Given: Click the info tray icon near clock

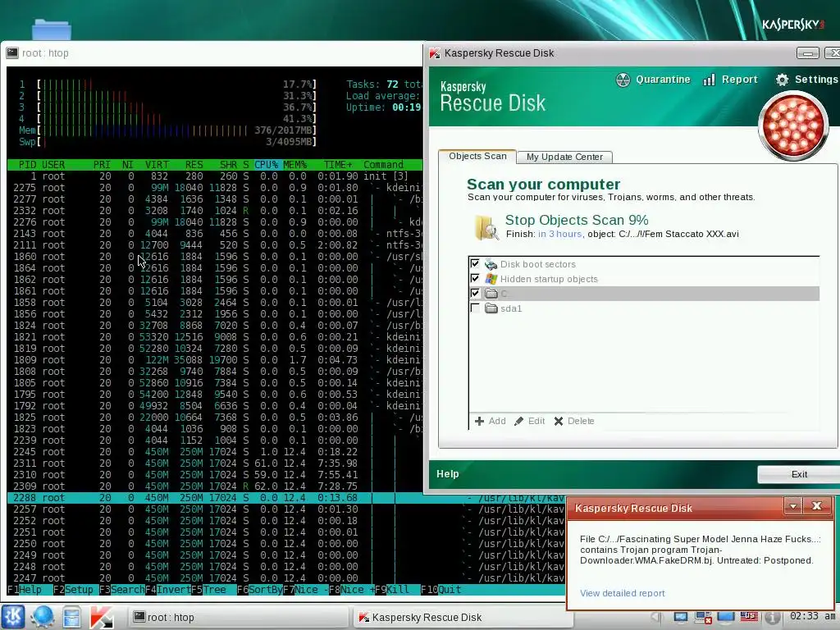Looking at the screenshot, I should [772, 617].
